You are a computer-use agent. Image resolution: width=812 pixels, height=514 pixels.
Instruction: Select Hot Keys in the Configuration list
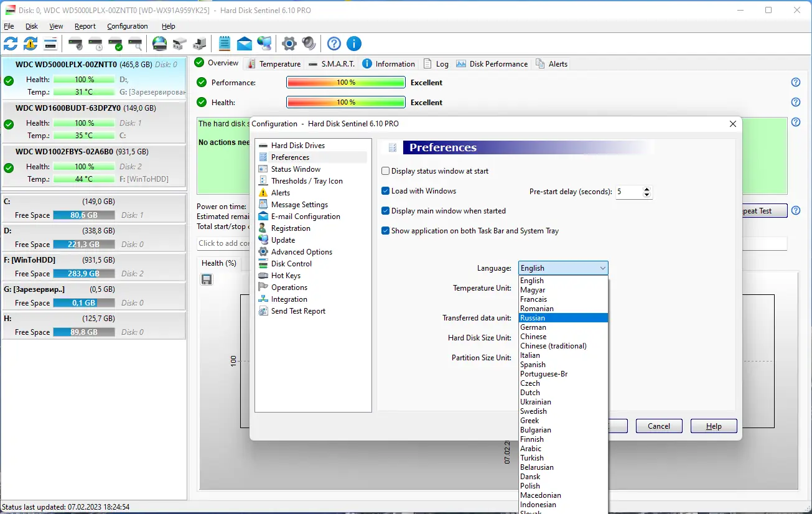pos(286,276)
